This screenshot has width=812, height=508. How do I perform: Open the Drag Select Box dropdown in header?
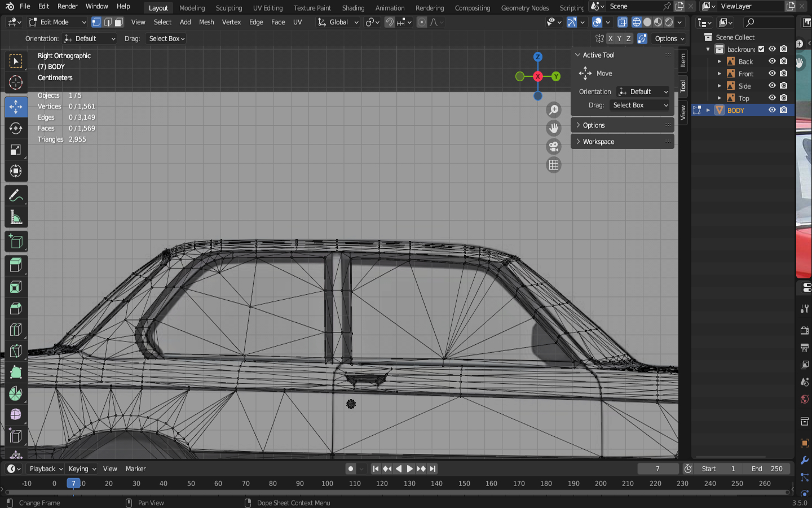[166, 39]
